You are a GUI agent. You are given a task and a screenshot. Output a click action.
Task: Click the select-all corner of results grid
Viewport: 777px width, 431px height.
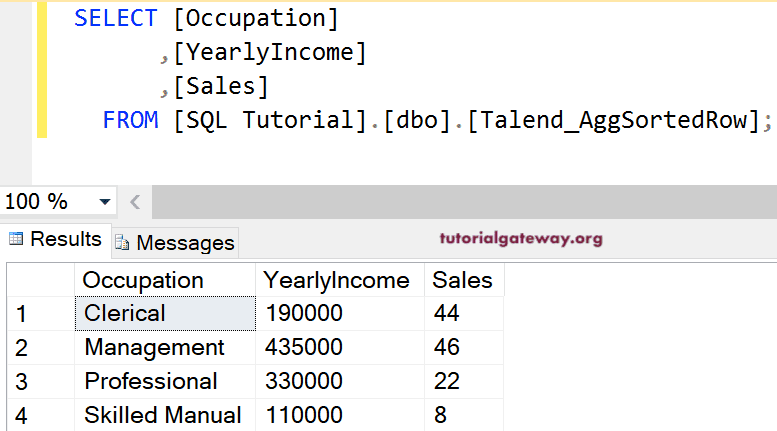(x=40, y=280)
